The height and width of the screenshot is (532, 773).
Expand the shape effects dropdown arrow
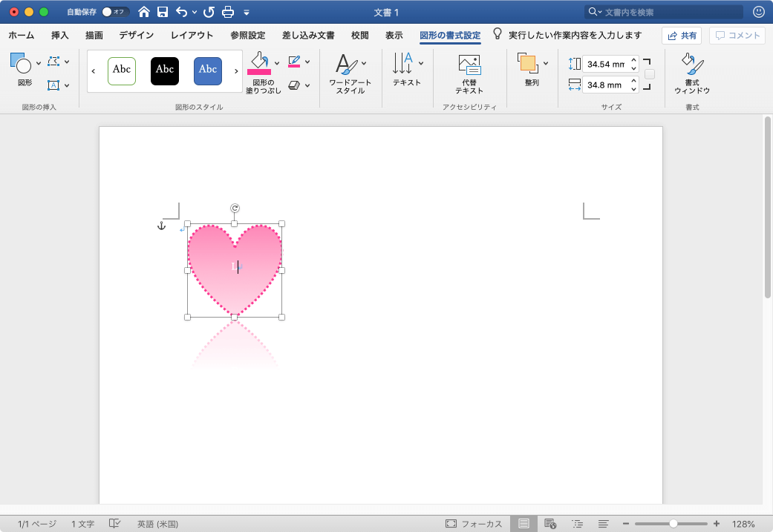[307, 85]
